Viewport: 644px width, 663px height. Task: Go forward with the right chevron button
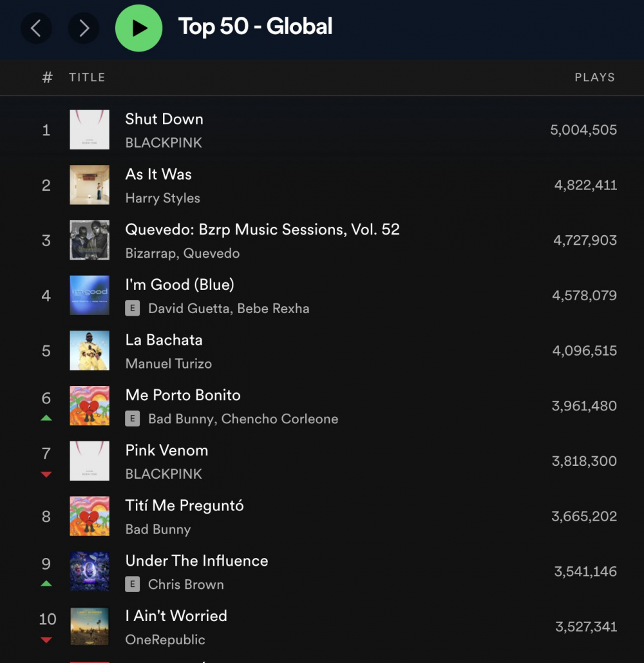click(x=84, y=28)
